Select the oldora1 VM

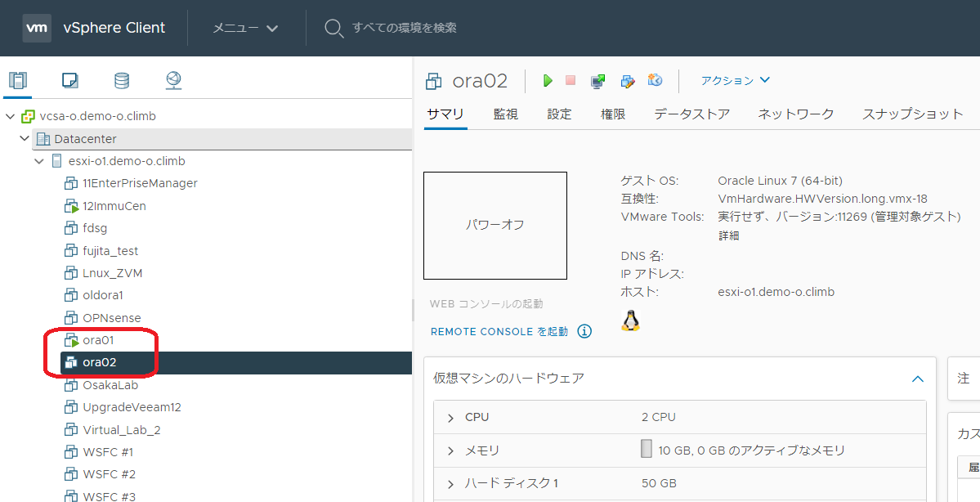point(102,295)
